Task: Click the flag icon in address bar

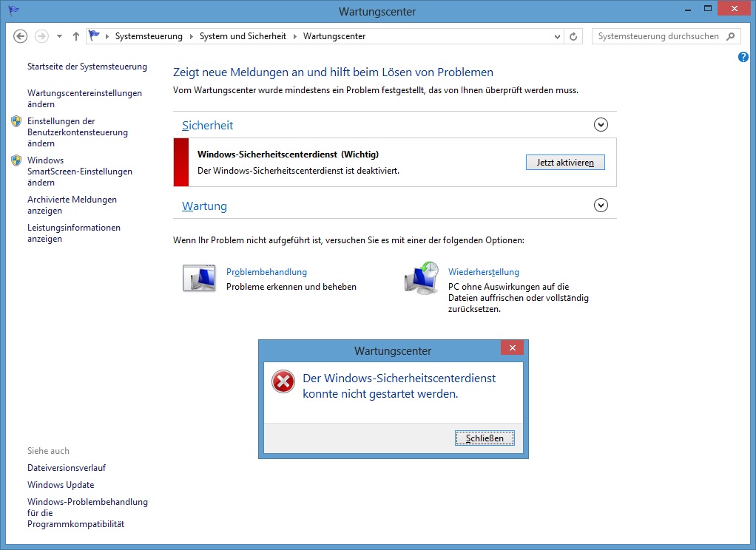Action: (x=94, y=35)
